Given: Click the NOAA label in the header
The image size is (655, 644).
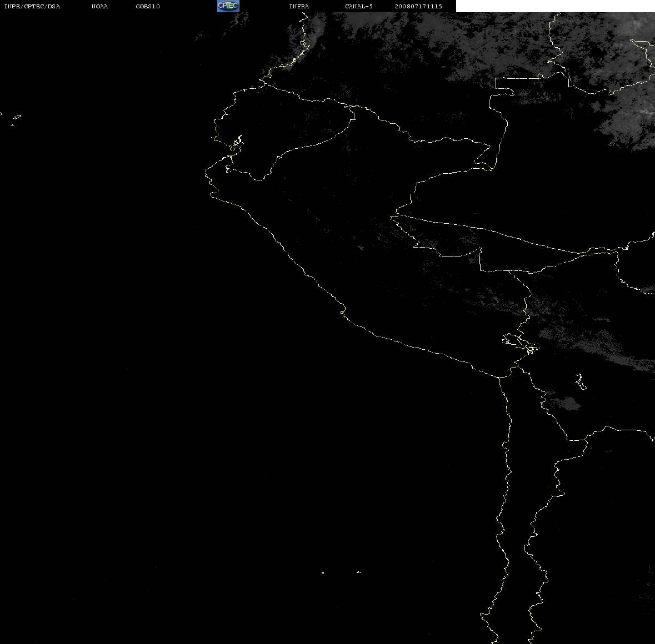Looking at the screenshot, I should [x=99, y=6].
